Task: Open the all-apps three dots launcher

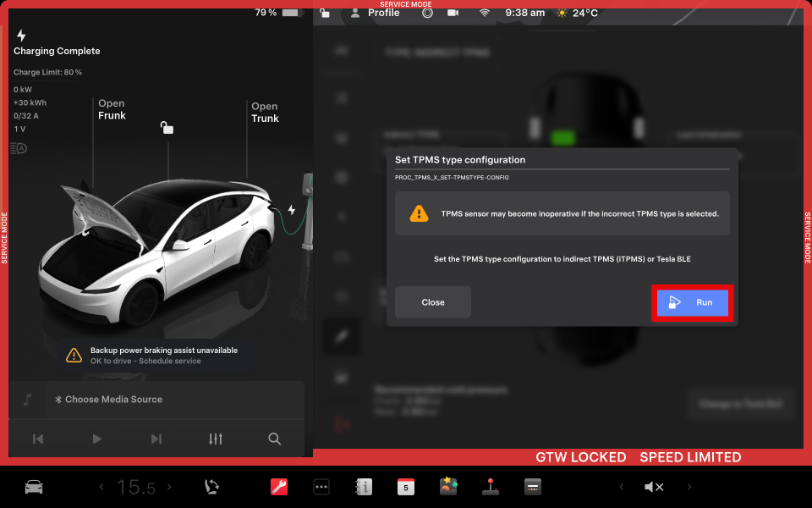Action: click(321, 487)
